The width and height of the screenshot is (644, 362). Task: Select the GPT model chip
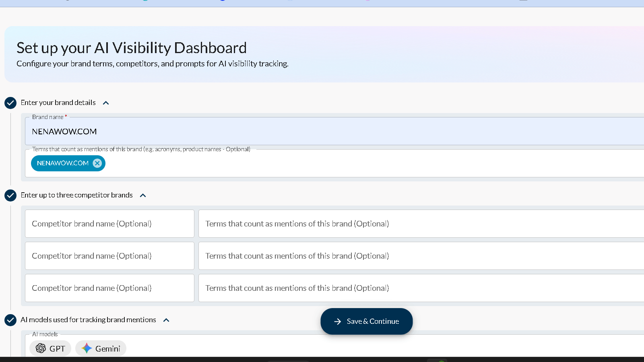pyautogui.click(x=50, y=348)
